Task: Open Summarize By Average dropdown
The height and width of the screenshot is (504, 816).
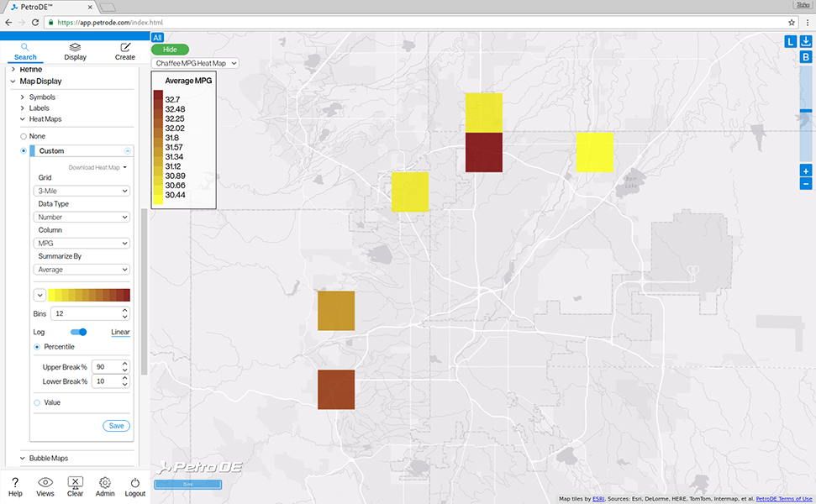Action: (x=82, y=270)
